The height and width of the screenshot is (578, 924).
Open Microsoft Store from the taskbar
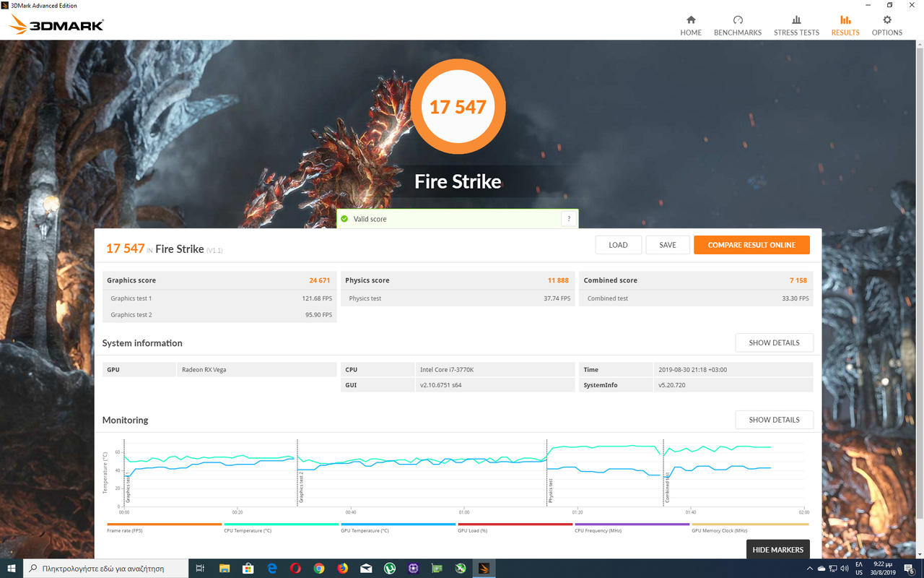point(248,569)
